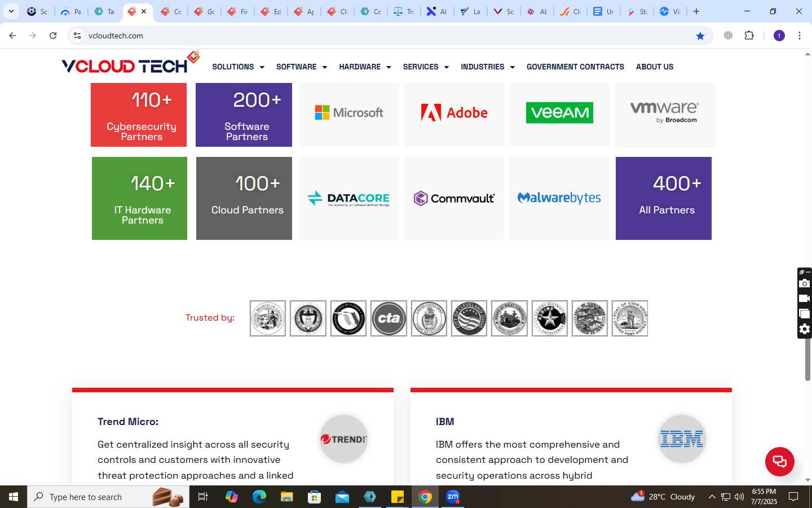Click the IBM card heading
The height and width of the screenshot is (508, 812).
click(445, 422)
